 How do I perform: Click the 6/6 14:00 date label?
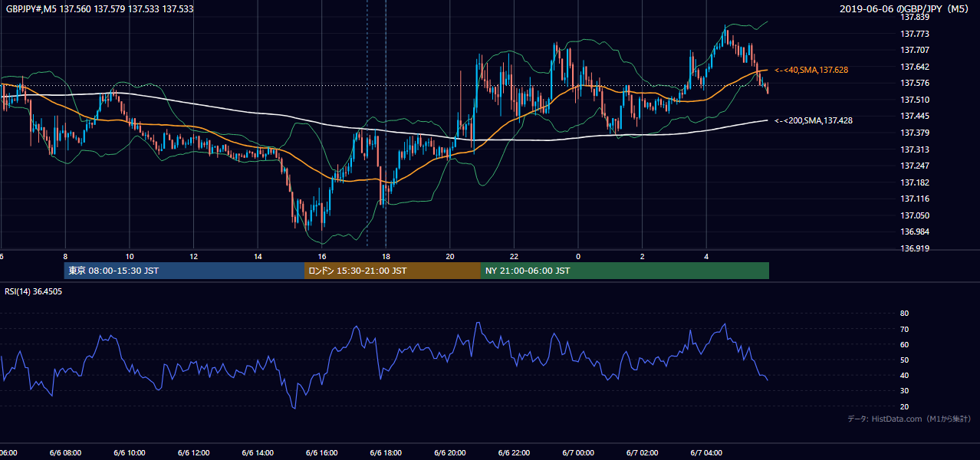(256, 453)
